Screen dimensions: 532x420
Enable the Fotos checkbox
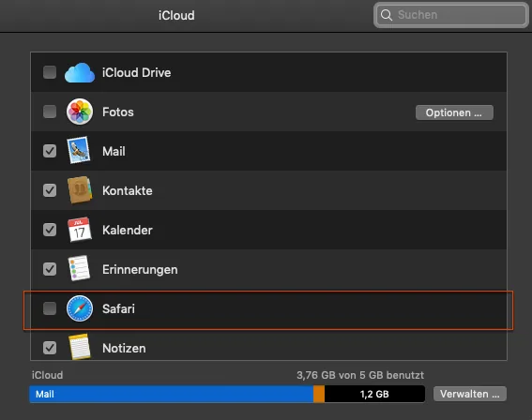point(50,112)
